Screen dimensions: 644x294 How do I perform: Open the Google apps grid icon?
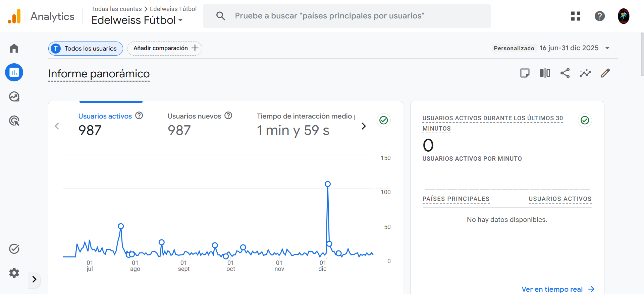576,16
